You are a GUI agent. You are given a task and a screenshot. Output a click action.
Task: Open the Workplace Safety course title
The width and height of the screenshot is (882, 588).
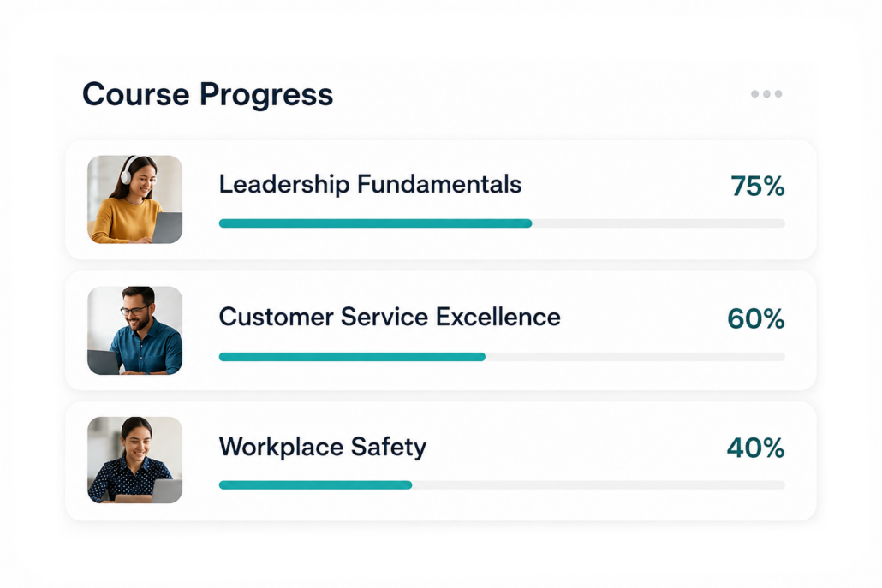[322, 448]
